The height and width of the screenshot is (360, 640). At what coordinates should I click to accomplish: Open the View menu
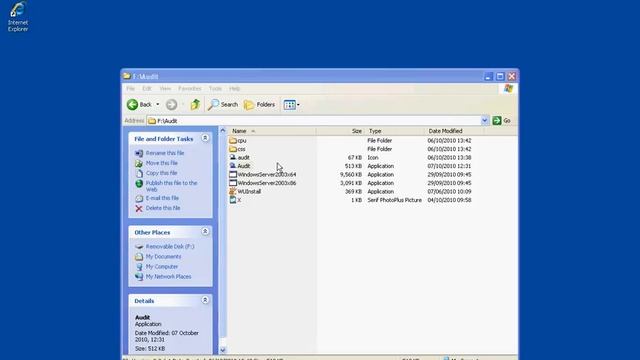click(165, 89)
